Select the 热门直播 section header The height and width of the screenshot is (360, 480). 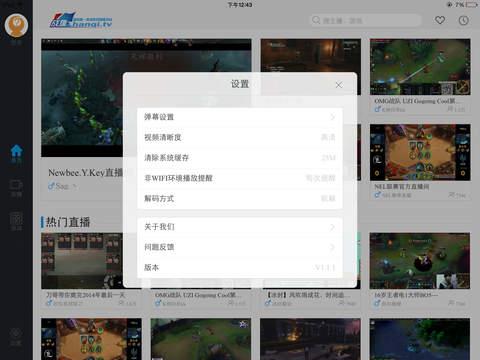[68, 222]
